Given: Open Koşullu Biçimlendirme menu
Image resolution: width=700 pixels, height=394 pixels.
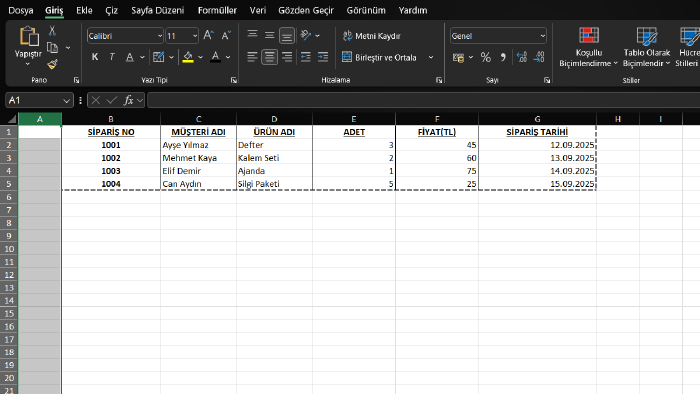Looking at the screenshot, I should point(588,47).
